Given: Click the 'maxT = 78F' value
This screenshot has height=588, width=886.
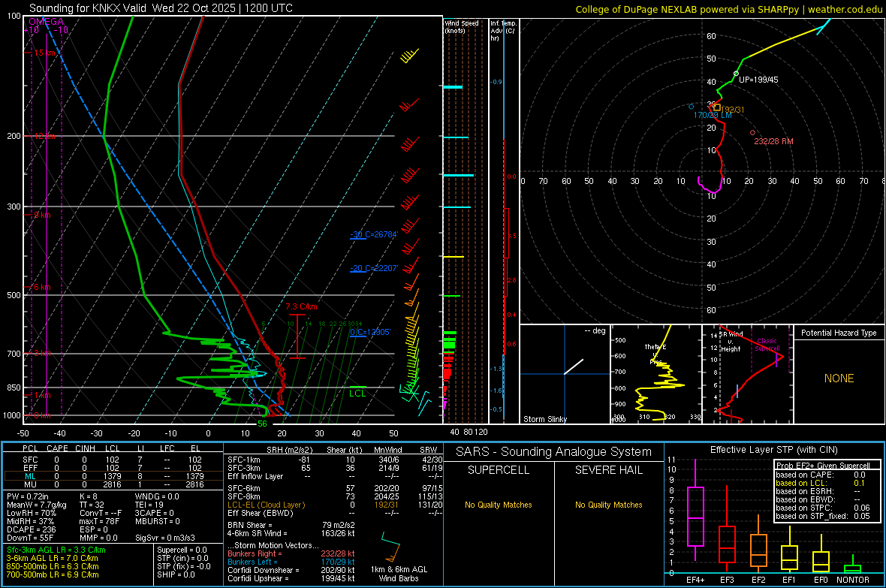Looking at the screenshot, I should click(99, 521).
